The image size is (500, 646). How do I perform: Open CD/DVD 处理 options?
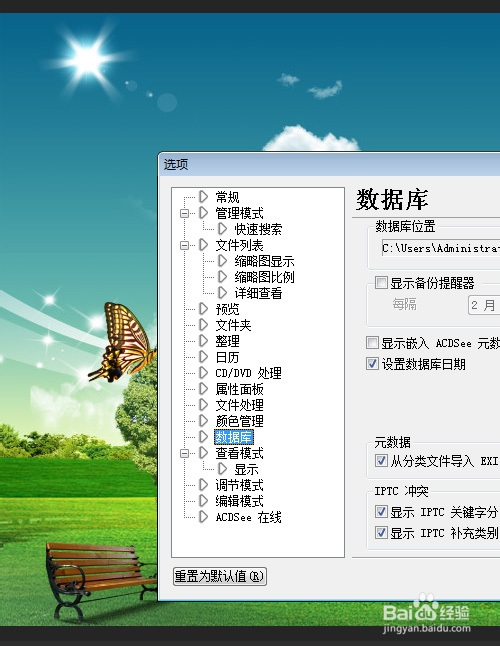[x=248, y=373]
